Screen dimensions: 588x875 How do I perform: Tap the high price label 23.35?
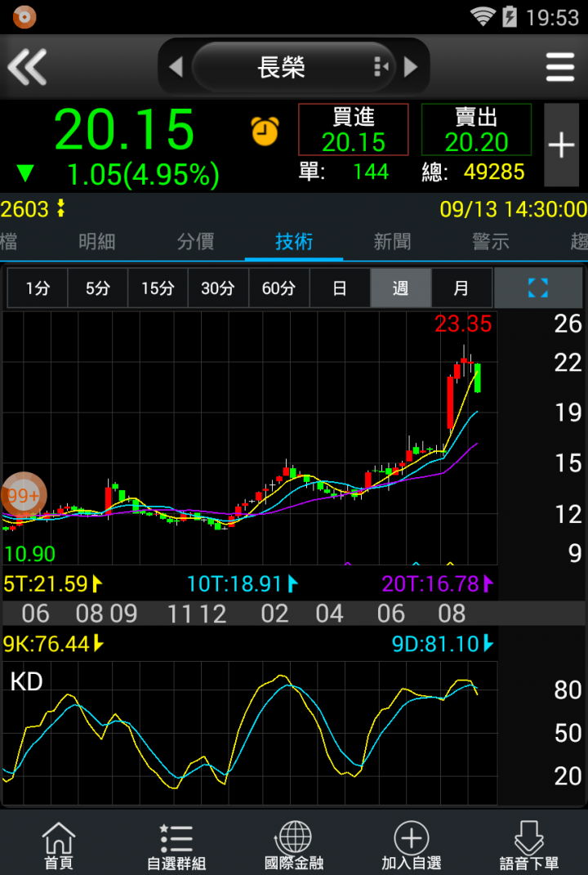(463, 324)
